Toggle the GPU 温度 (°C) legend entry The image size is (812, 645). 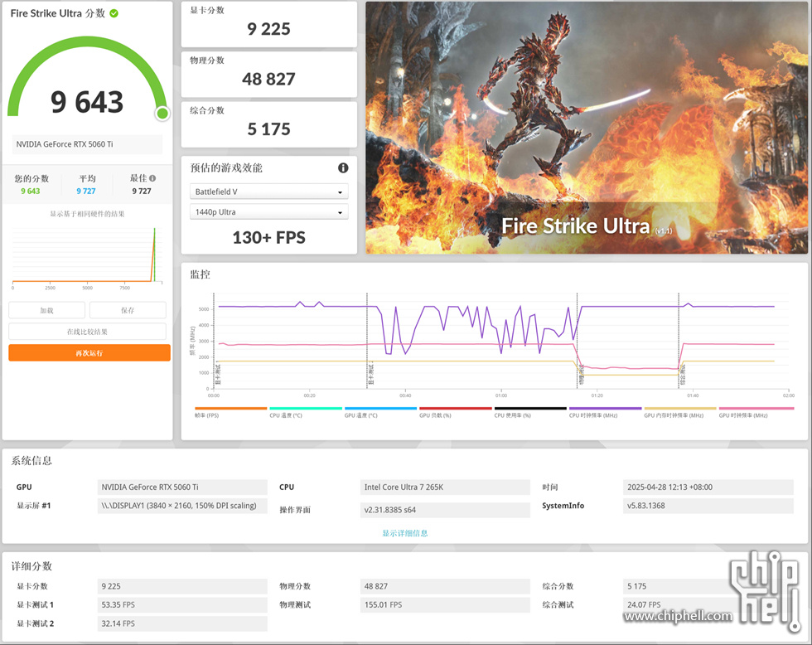pyautogui.click(x=380, y=412)
